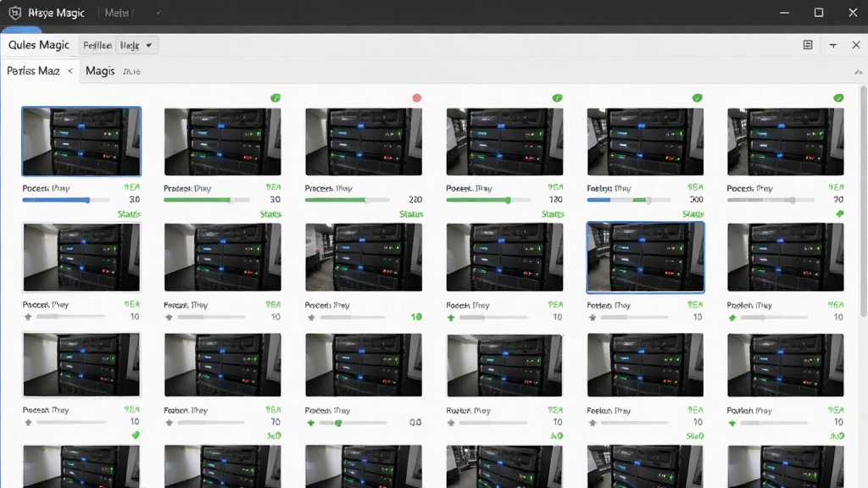Adjust blue-green slider on first-row fifth card
The width and height of the screenshot is (868, 488).
[x=630, y=200]
